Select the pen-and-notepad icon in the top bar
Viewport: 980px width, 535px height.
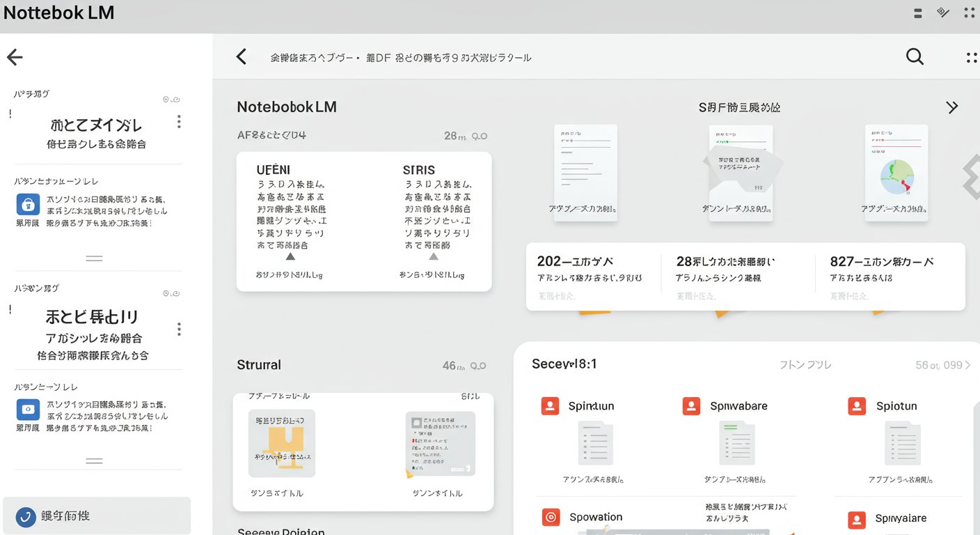(x=943, y=12)
